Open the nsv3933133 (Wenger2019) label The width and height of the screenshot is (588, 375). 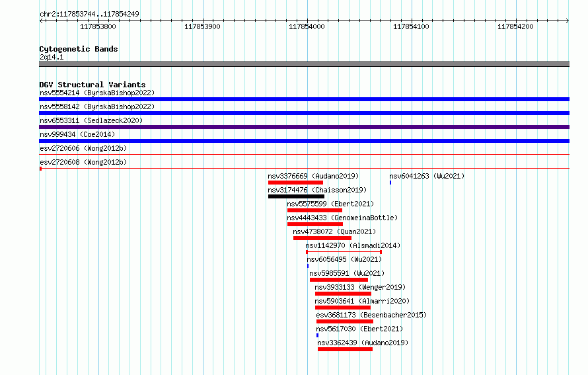click(360, 287)
